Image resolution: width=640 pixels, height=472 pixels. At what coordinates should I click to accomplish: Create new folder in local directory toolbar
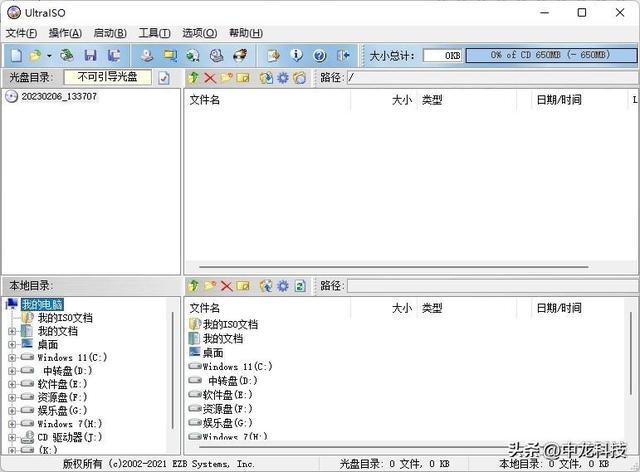pyautogui.click(x=210, y=286)
